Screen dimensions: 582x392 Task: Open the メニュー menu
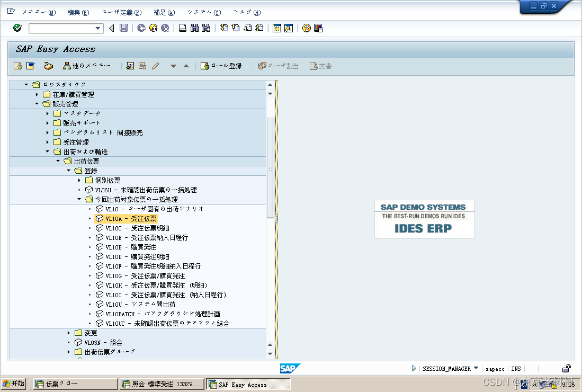pos(39,12)
